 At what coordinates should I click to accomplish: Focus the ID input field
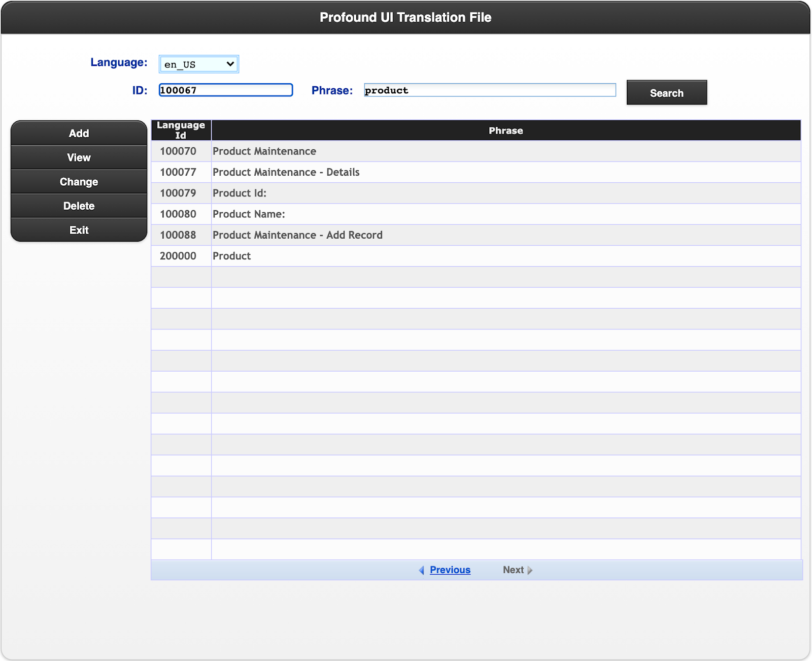tap(226, 90)
